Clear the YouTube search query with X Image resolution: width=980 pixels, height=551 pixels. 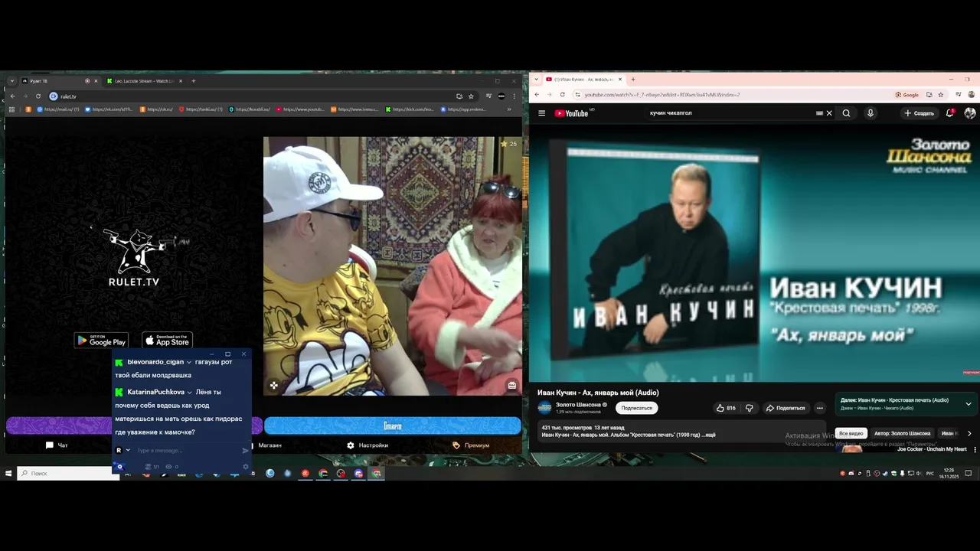coord(828,113)
